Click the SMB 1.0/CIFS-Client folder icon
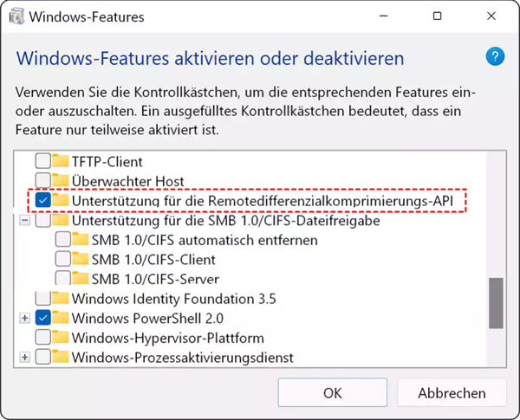 [x=80, y=259]
